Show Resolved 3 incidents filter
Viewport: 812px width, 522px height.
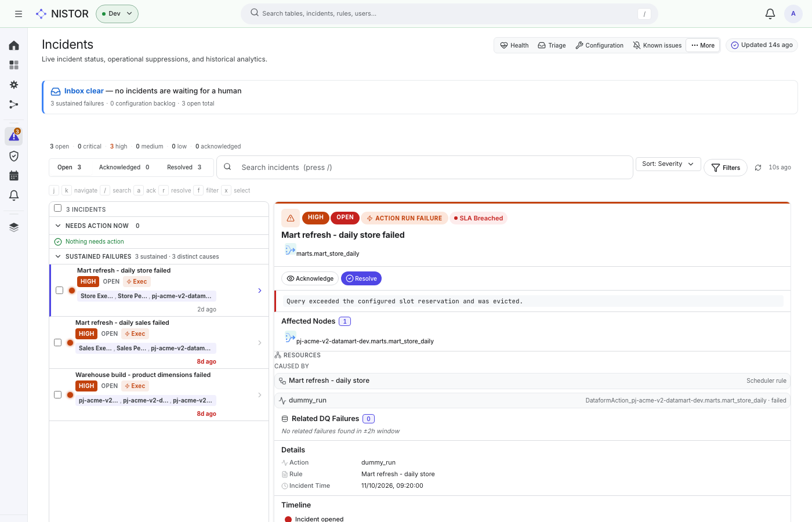click(x=184, y=167)
